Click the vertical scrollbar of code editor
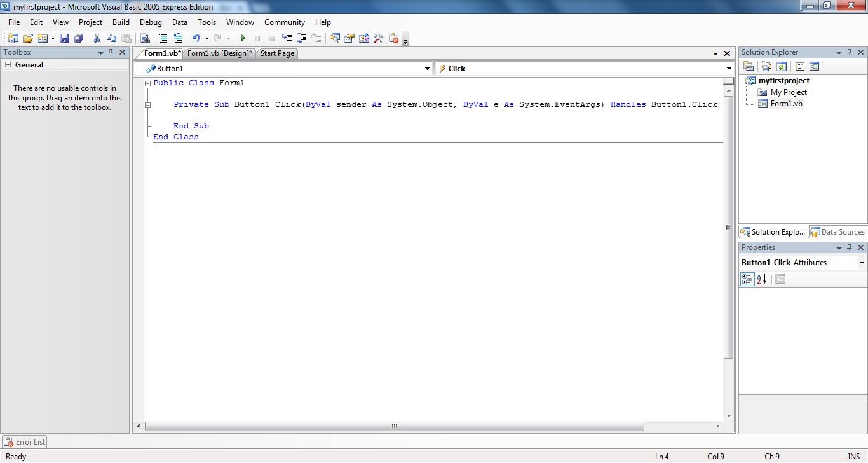Image resolution: width=868 pixels, height=463 pixels. pyautogui.click(x=728, y=227)
